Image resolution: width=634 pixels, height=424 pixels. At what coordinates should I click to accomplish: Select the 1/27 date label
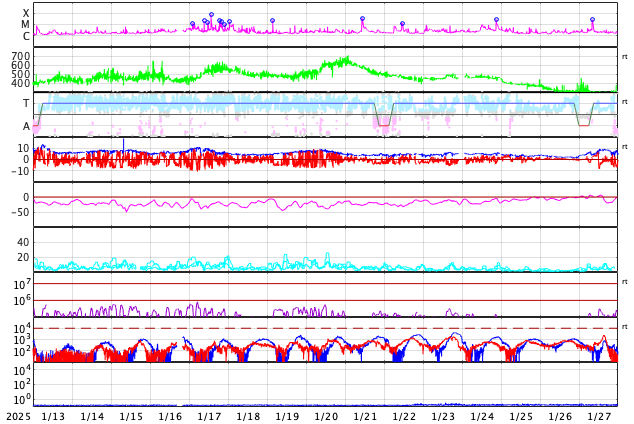tap(599, 417)
